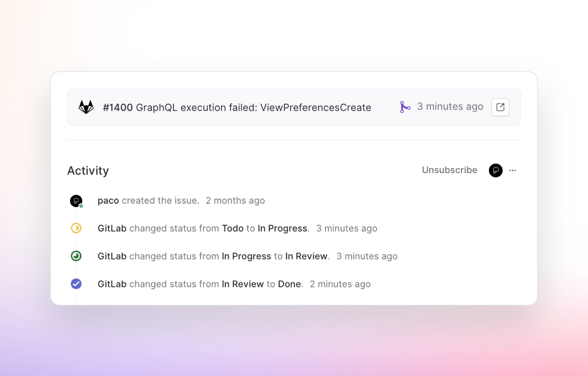Click '3 minutes ago' on Todo to In Progress entry

(x=347, y=228)
